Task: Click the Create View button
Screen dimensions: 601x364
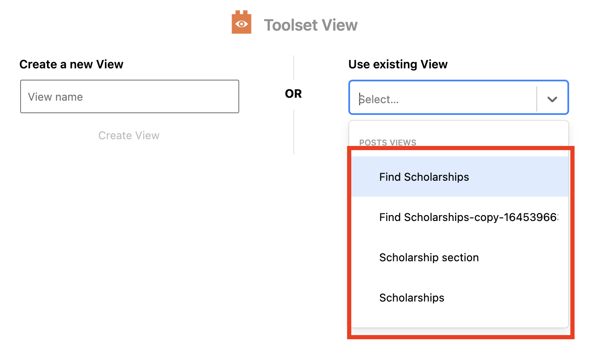Action: pyautogui.click(x=129, y=135)
